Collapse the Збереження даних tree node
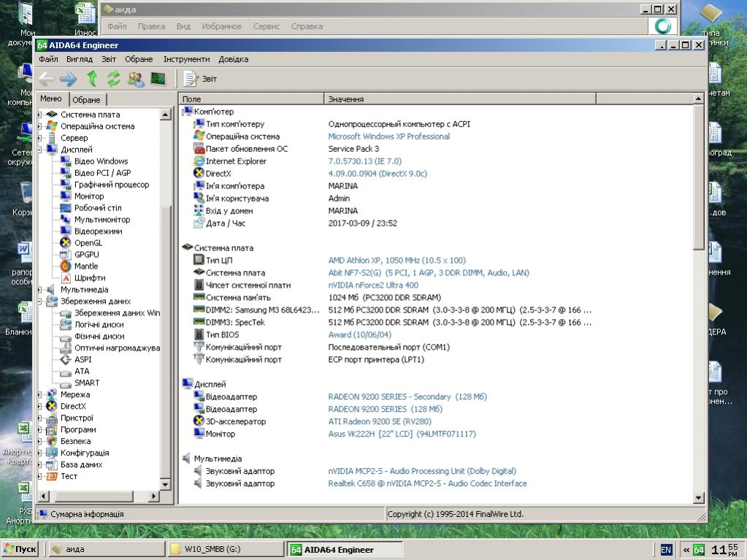Viewport: 747px width, 560px height. pos(39,301)
